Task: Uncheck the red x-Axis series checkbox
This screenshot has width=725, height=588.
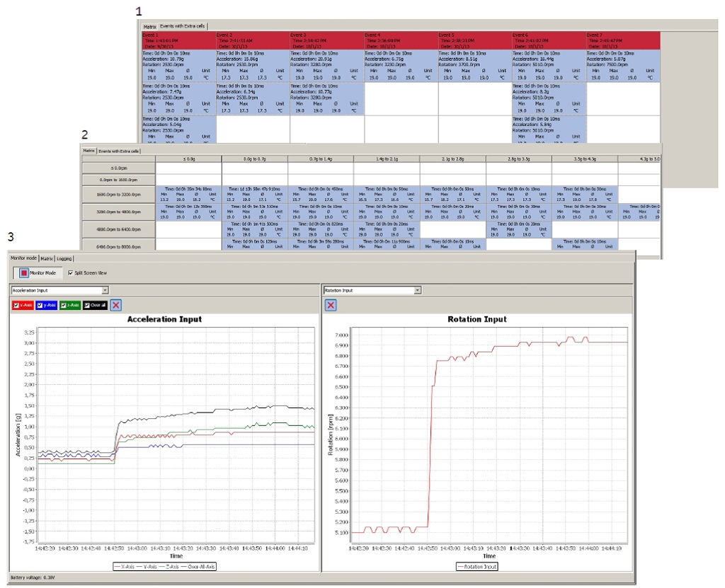Action: tap(16, 305)
